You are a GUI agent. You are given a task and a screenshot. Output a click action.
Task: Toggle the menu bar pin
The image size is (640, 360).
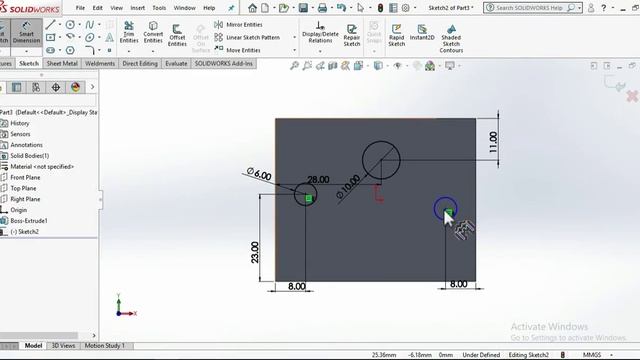(x=231, y=8)
